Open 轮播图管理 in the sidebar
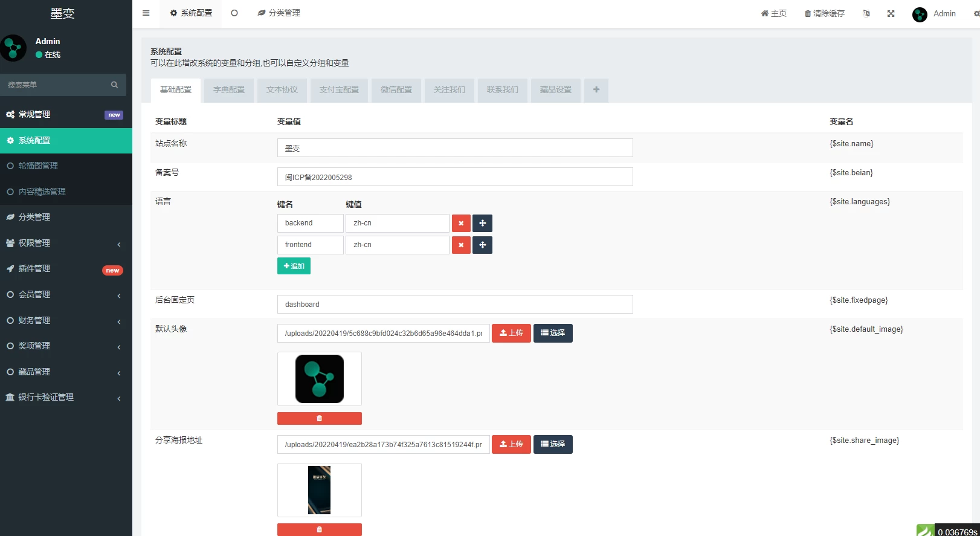Screen dimensions: 980x536 click(38, 166)
